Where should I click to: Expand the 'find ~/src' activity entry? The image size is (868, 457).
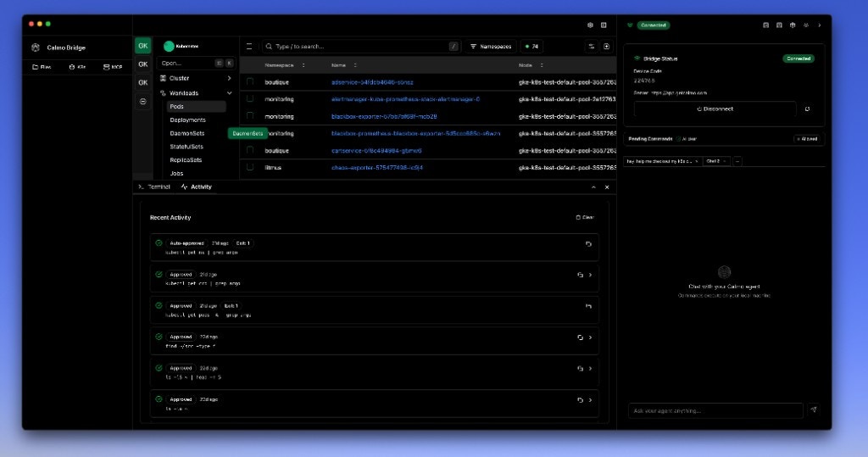click(x=590, y=337)
